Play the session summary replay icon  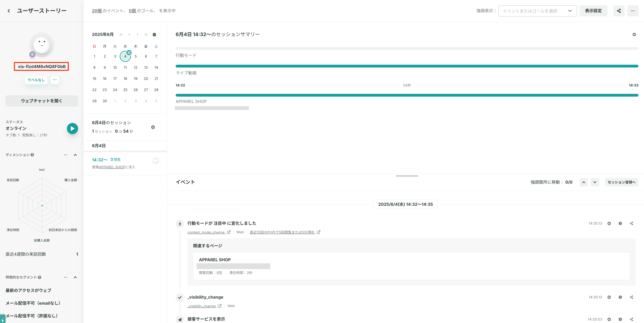click(x=634, y=35)
